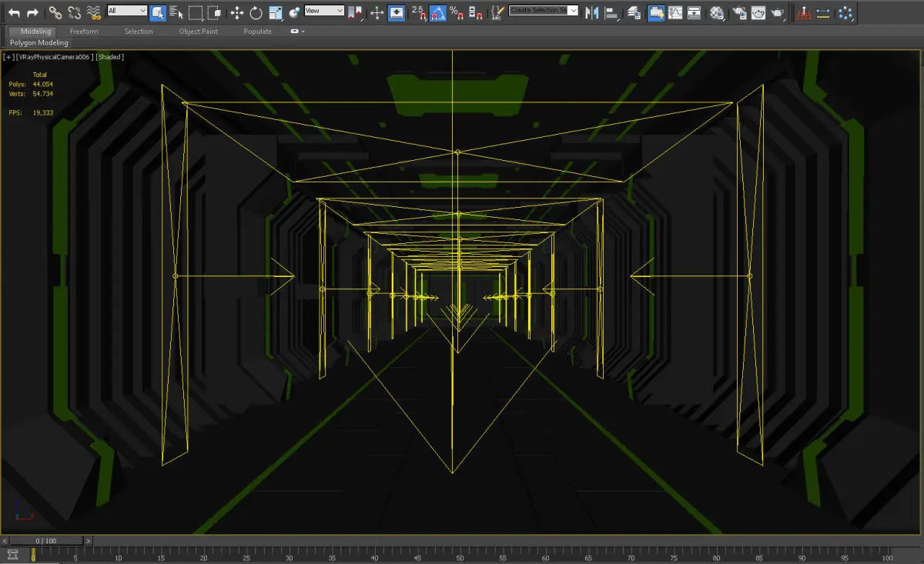
Task: Switch to the Freeform ribbon tab
Action: tap(84, 32)
